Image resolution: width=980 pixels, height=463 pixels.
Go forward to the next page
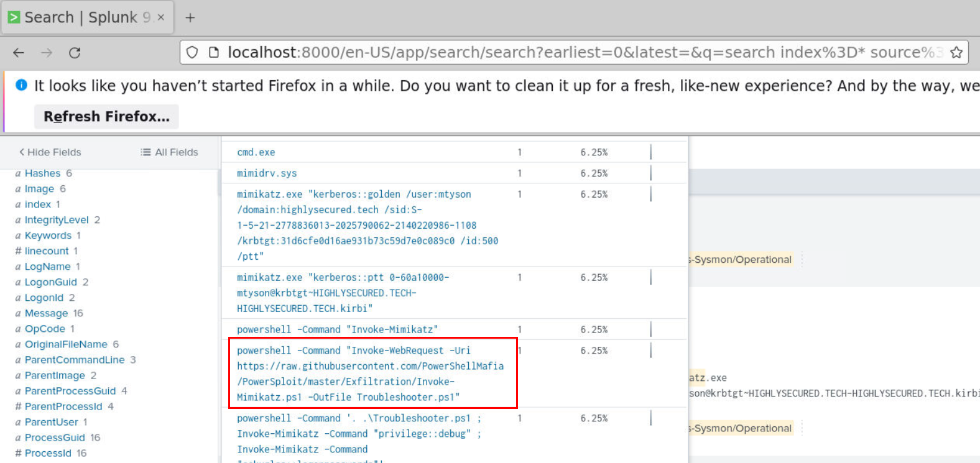47,53
